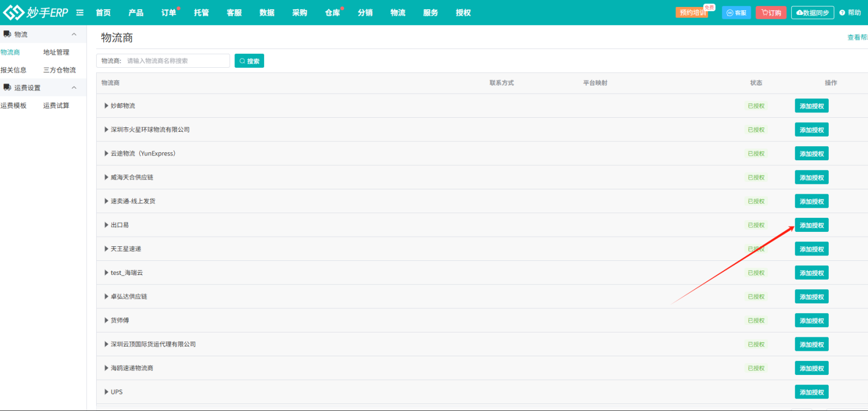Open the 物流 top menu
Viewport: 868px width, 411px height.
399,12
